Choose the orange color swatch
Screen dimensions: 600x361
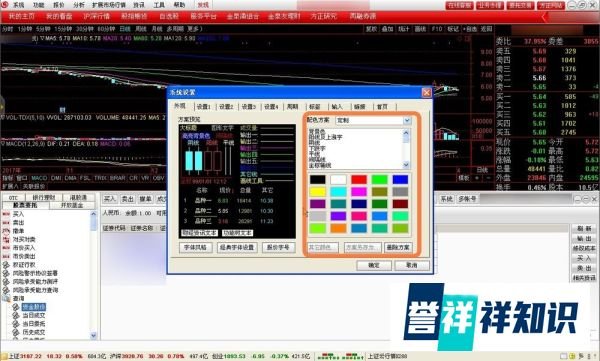click(338, 228)
